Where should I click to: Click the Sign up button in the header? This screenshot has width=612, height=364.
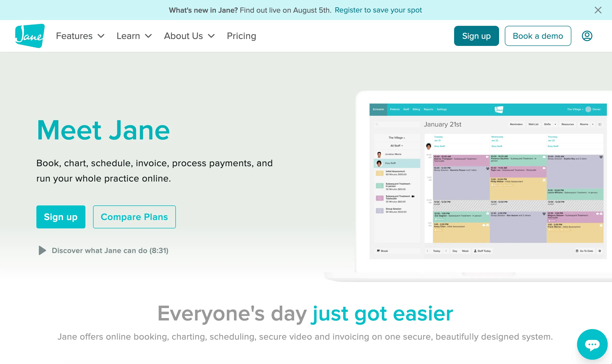(x=476, y=36)
